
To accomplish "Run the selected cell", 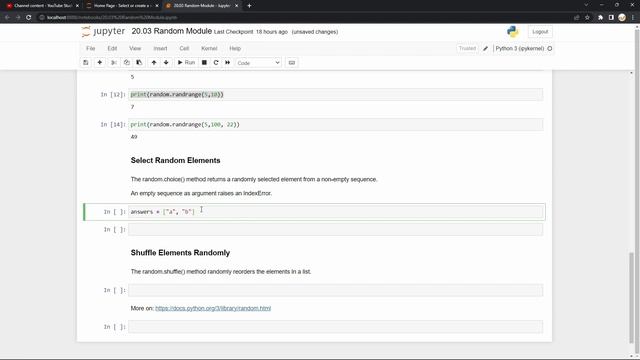I will (x=186, y=62).
